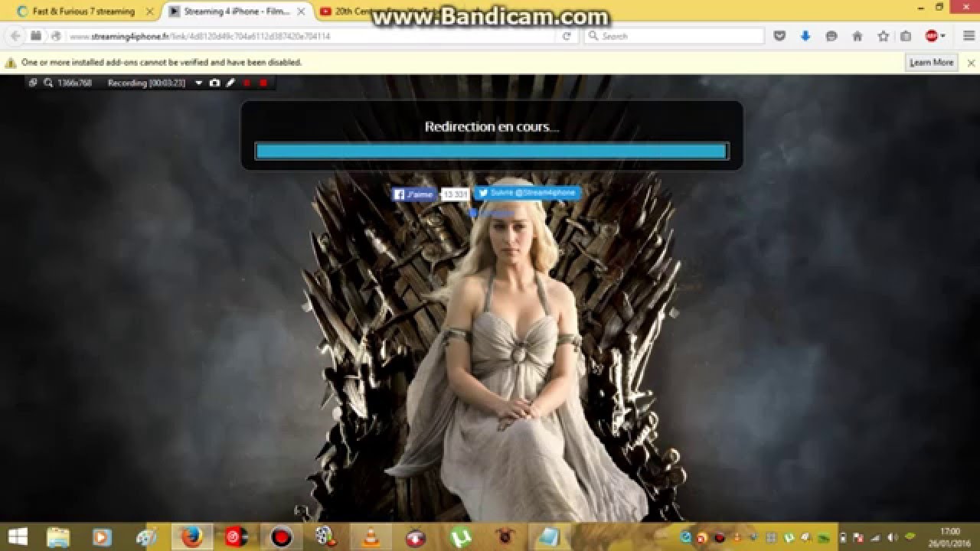Click the system tray volume icon
The image size is (980, 551).
[892, 537]
